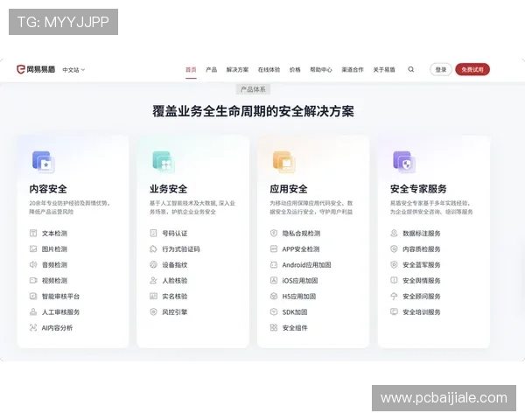This screenshot has width=525, height=420.
Task: Click the 产品体系 label tag
Action: click(253, 89)
